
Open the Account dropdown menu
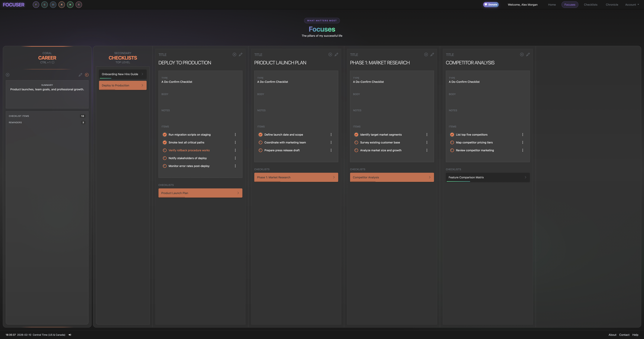[x=632, y=5]
